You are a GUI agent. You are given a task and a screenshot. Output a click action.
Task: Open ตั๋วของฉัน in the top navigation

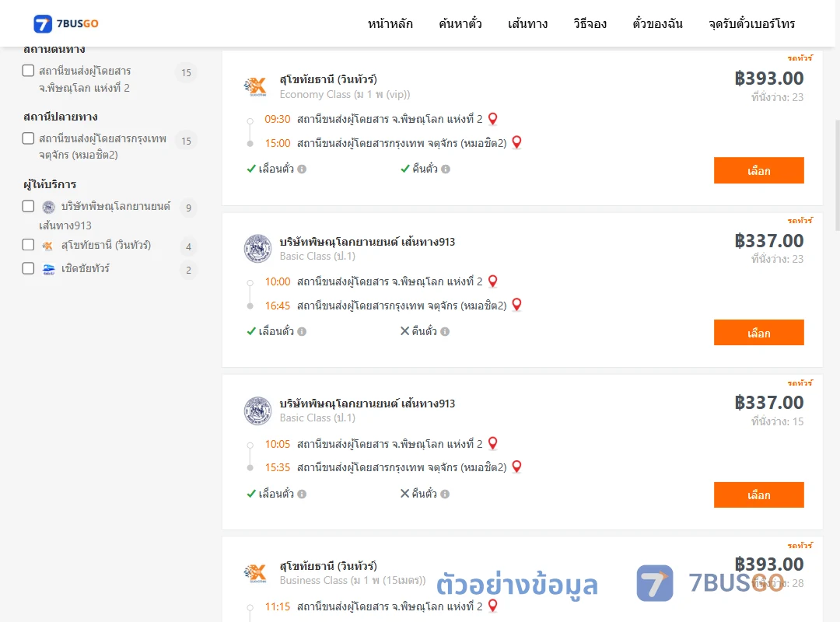(x=657, y=23)
